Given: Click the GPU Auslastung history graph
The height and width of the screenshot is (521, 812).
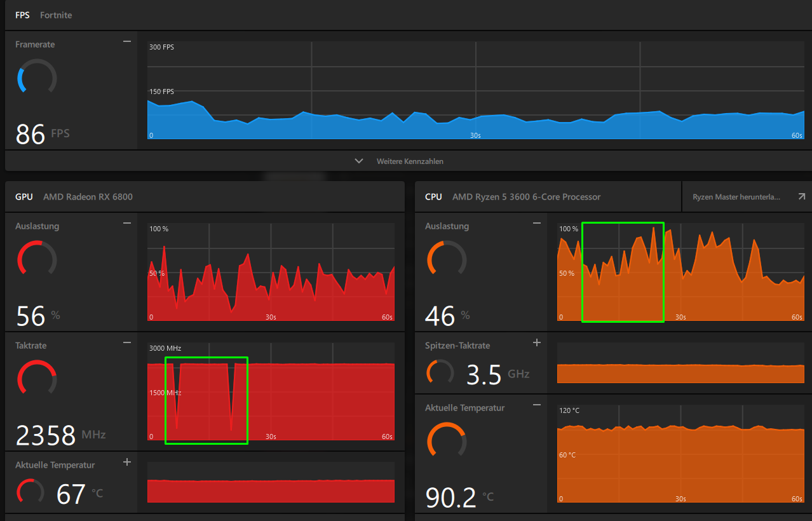Looking at the screenshot, I should point(271,273).
